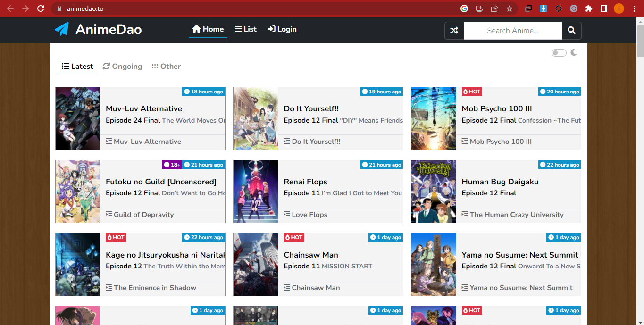Image resolution: width=644 pixels, height=325 pixels.
Task: Open The Human Crazy University series link
Action: tap(513, 215)
